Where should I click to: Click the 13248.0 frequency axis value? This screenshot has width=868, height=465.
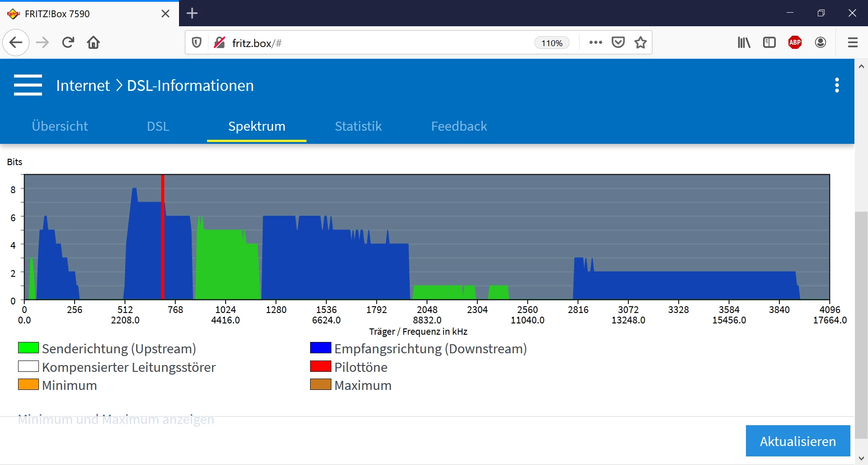628,320
